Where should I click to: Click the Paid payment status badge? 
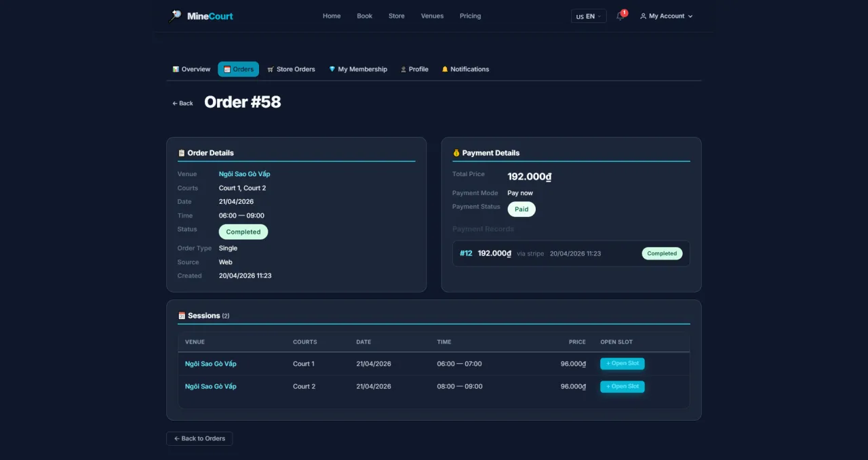pos(521,209)
